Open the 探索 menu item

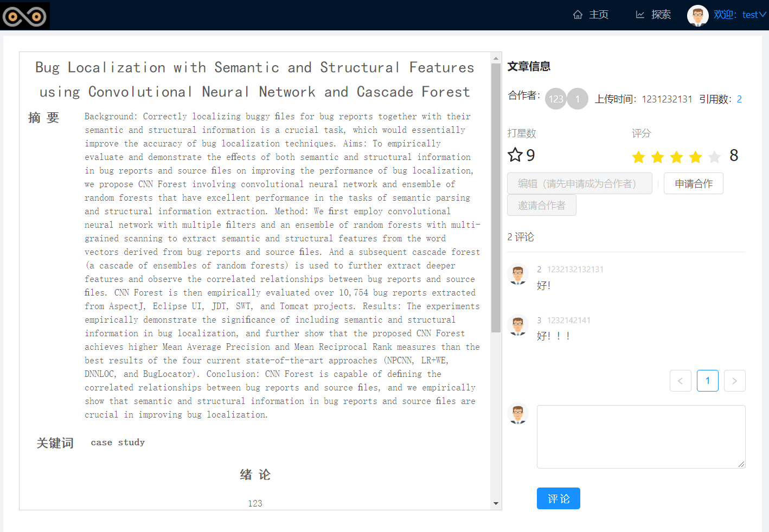coord(653,15)
